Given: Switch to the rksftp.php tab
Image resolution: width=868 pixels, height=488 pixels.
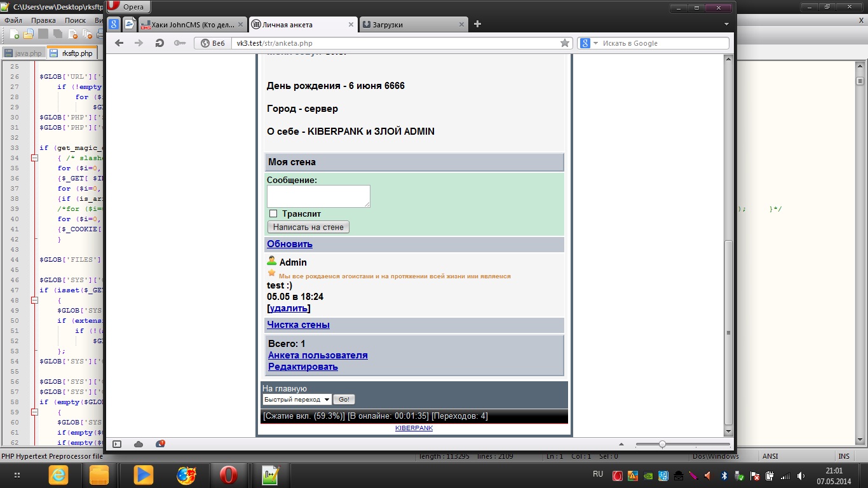Looking at the screenshot, I should click(x=72, y=53).
